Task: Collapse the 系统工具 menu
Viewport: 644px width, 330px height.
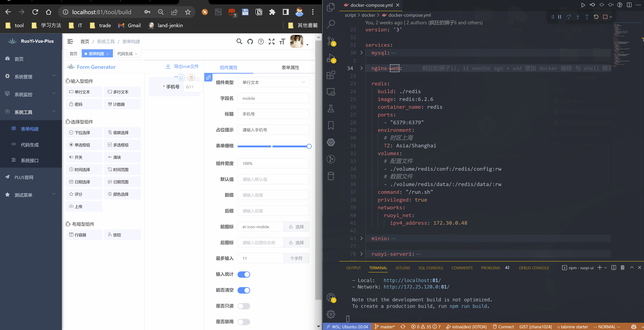Action: click(x=31, y=112)
